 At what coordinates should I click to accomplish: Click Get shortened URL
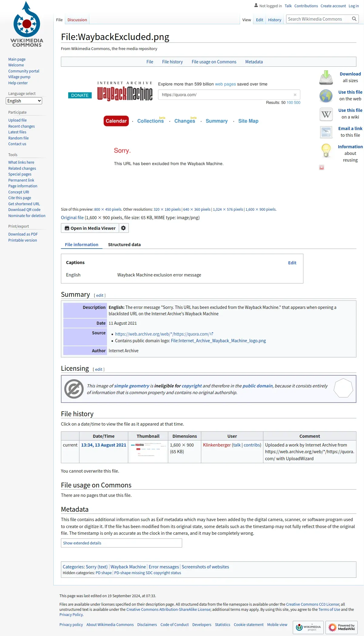click(x=24, y=204)
